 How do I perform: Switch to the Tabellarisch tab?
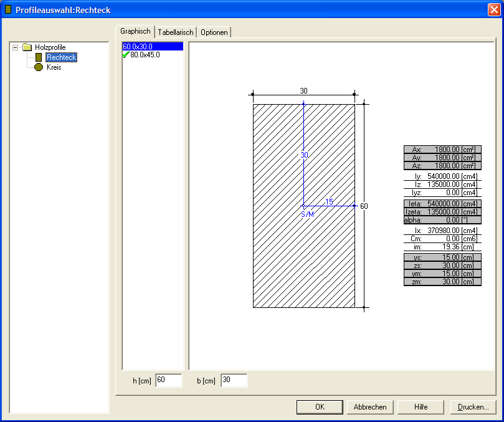point(175,32)
